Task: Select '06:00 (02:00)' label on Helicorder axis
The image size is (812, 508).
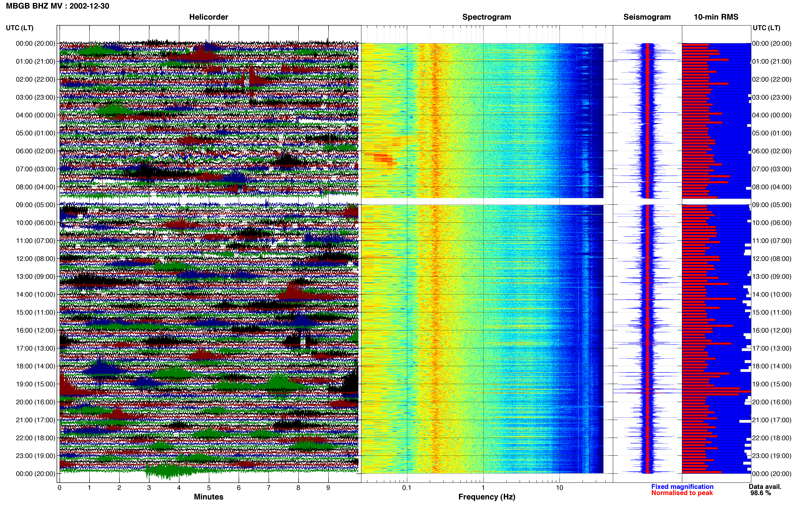Action: click(36, 151)
